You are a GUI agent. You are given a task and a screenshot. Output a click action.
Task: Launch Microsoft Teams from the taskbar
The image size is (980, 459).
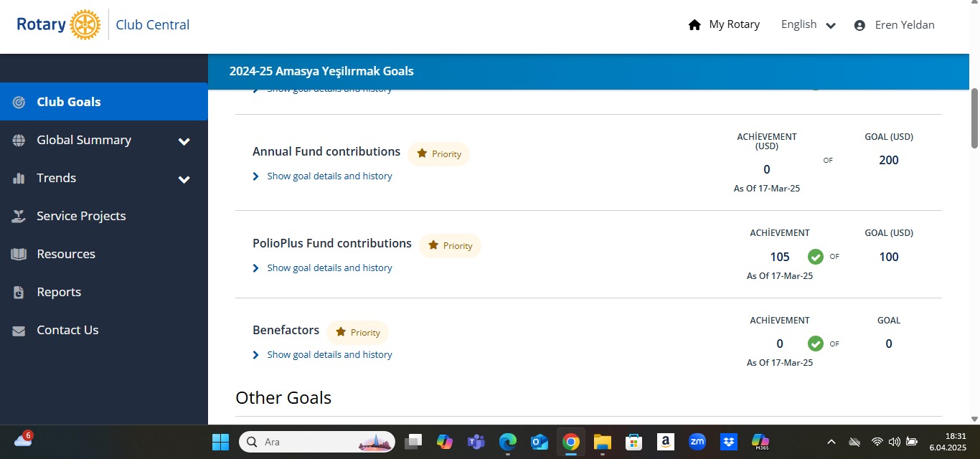(476, 442)
